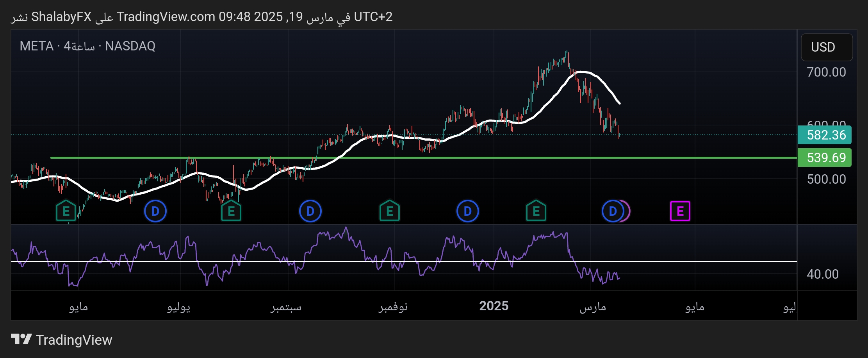
Task: Open the green E earnings marker above نوفمبر
Action: pos(390,211)
